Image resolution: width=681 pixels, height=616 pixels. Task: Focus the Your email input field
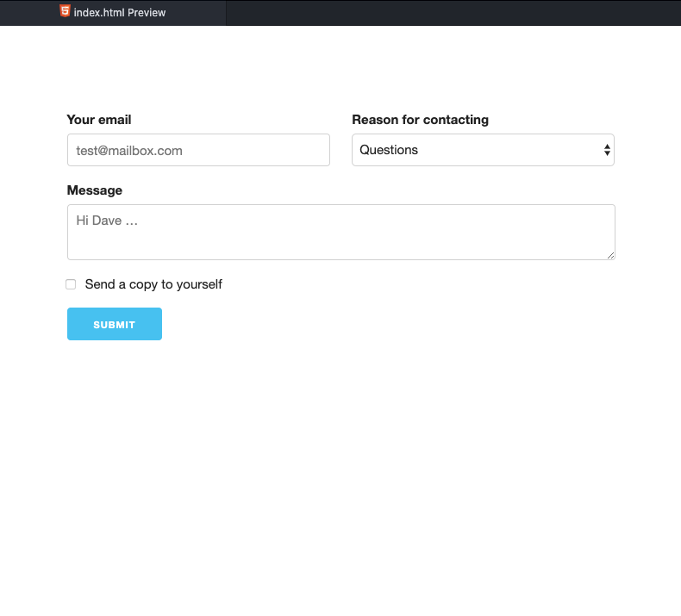pos(198,150)
